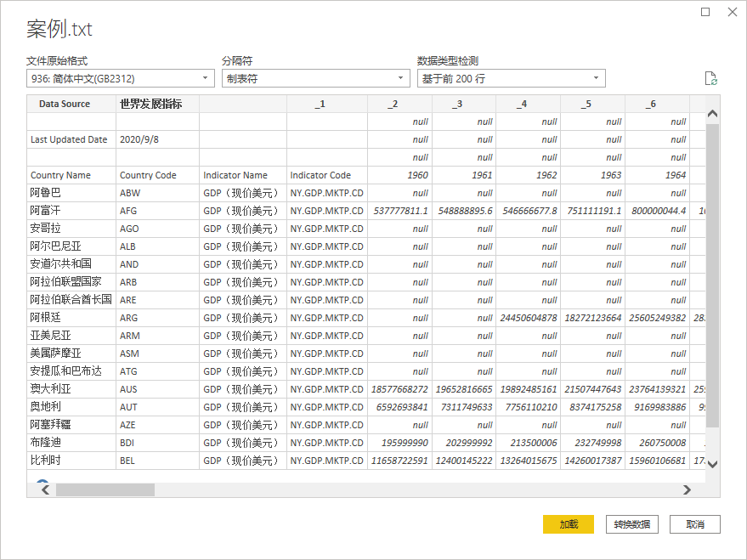Viewport: 747px width, 560px height.
Task: Expand the 分隔符 delimiter dropdown
Action: click(316, 78)
